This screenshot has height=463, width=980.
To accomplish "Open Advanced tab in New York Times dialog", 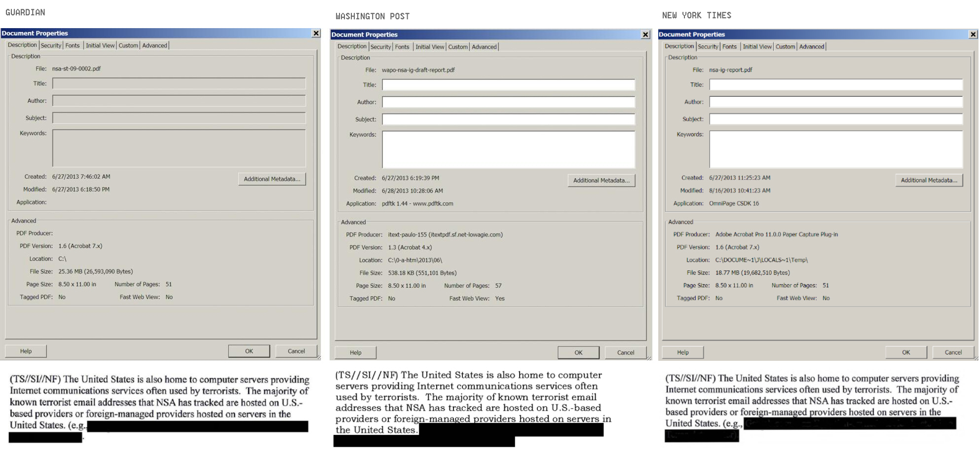I will tap(812, 46).
